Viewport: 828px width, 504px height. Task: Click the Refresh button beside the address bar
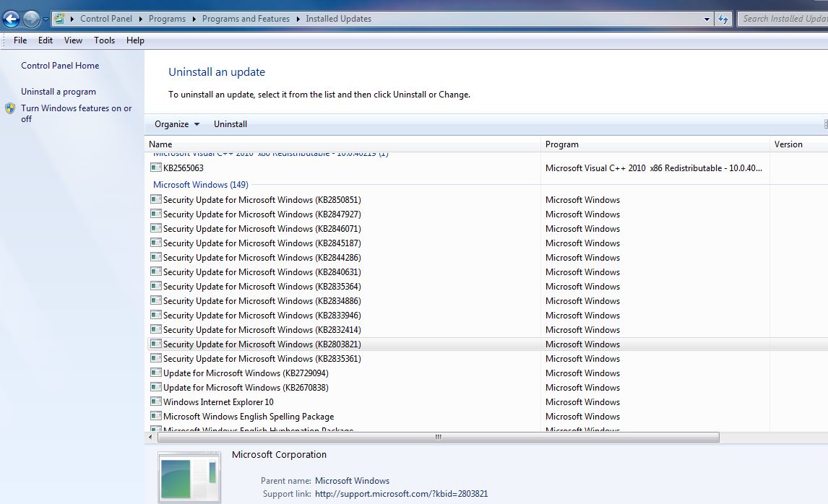[723, 19]
